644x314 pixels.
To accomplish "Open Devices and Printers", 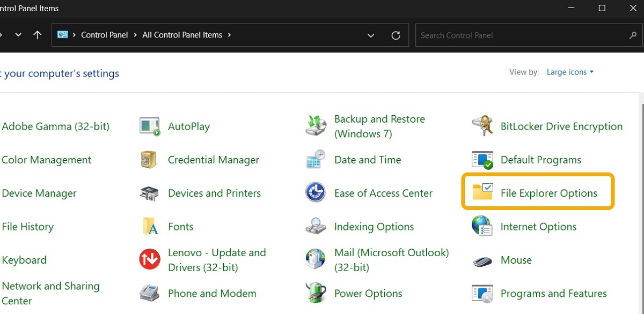I will coord(215,193).
